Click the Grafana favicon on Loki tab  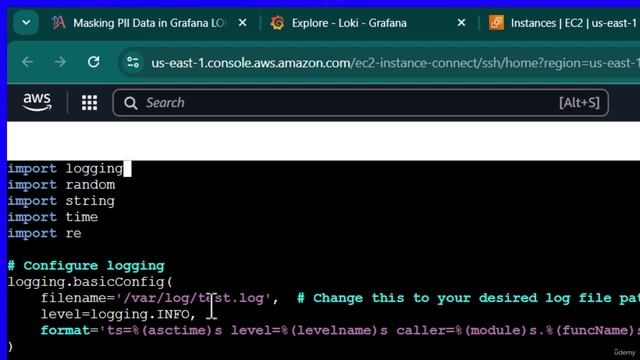tap(278, 23)
